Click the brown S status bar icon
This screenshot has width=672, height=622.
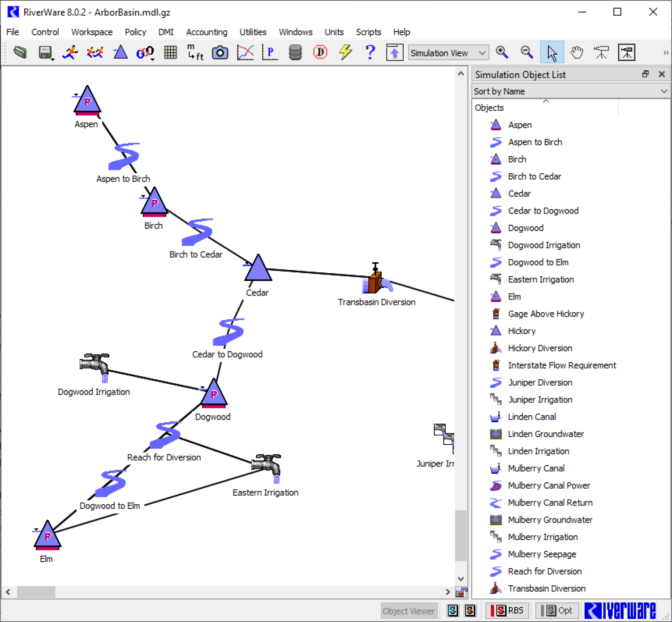[470, 611]
